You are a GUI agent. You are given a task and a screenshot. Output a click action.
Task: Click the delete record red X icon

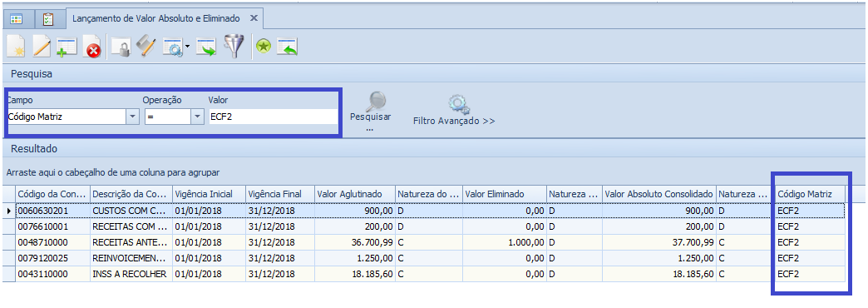pyautogui.click(x=92, y=47)
